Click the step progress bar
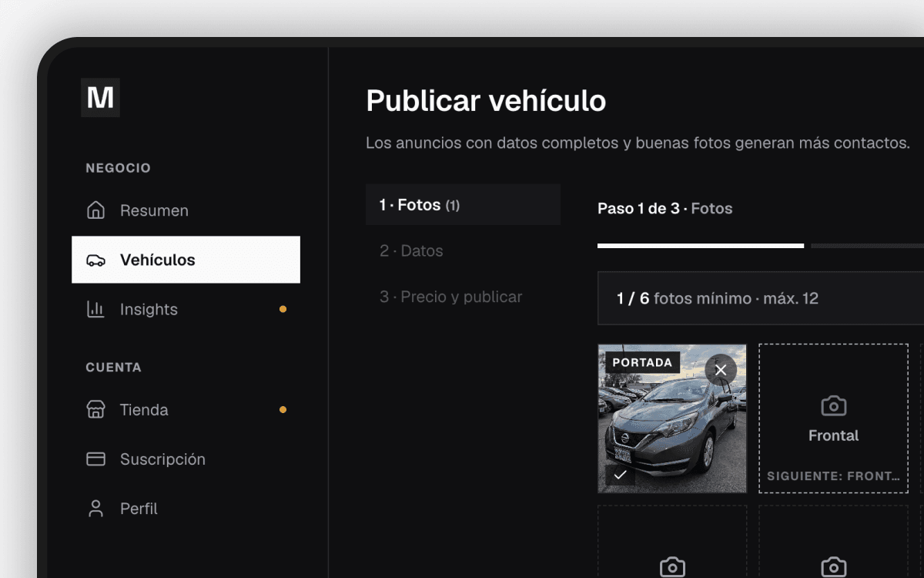924x578 pixels. 761,246
